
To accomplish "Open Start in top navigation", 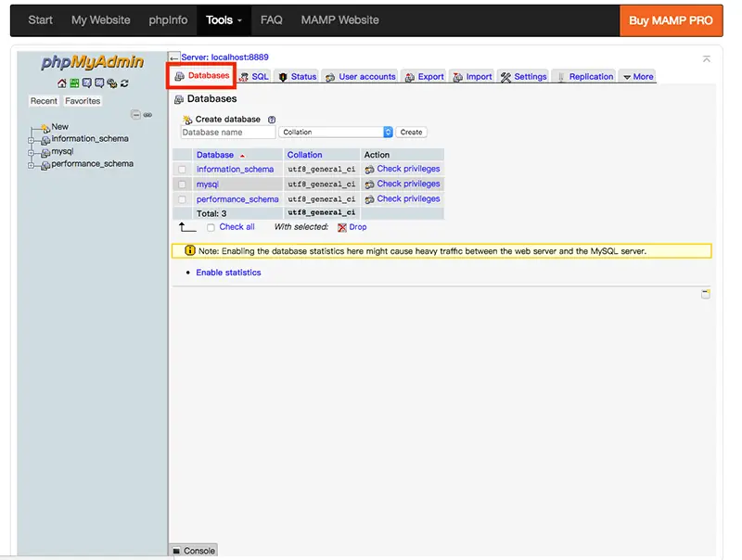I will [x=40, y=20].
